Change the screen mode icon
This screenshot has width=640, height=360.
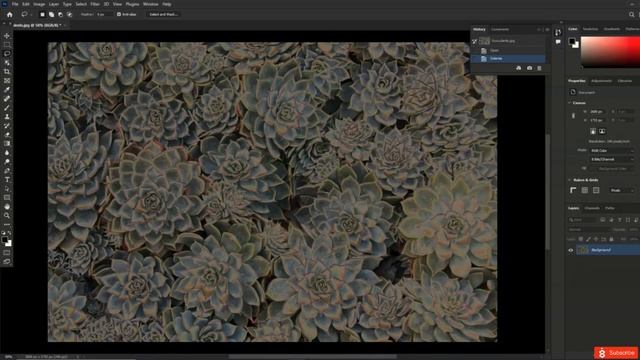point(7,262)
